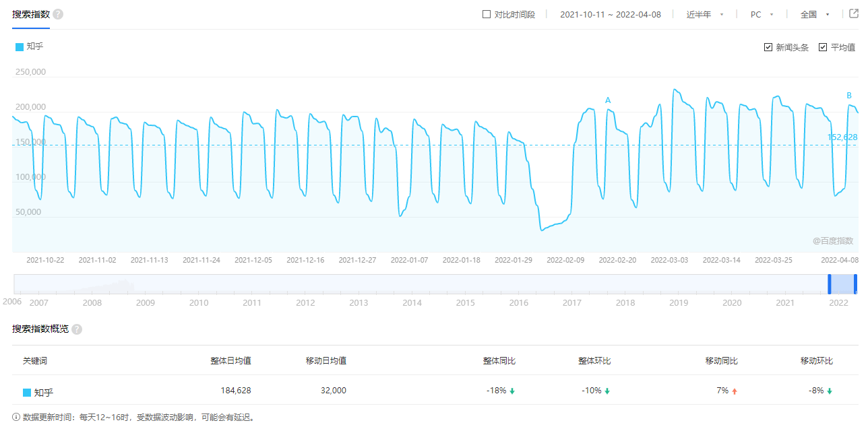Screen dimensions: 868x429
Task: Grab the left handle of the timeline range
Action: click(x=830, y=284)
